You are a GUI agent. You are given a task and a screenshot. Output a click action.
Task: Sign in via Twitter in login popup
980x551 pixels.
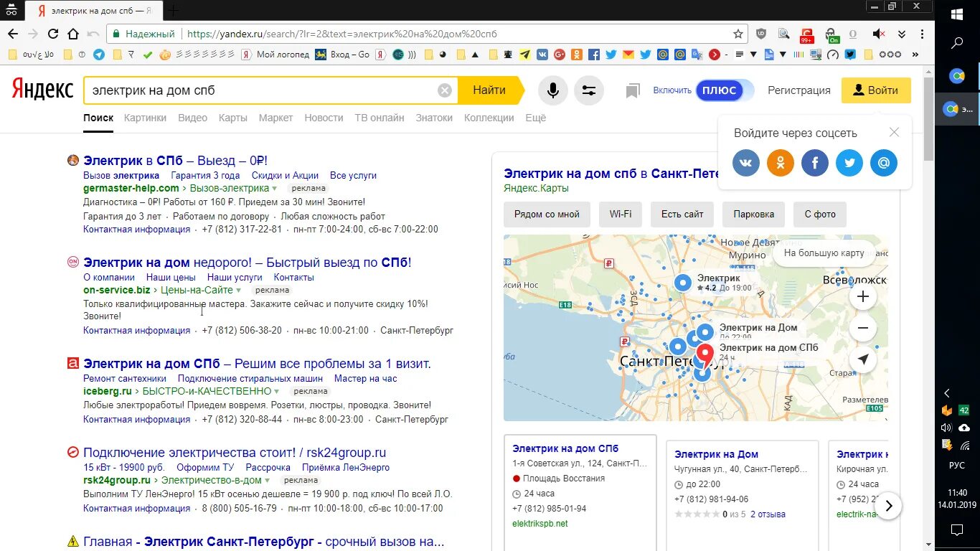[x=849, y=163]
